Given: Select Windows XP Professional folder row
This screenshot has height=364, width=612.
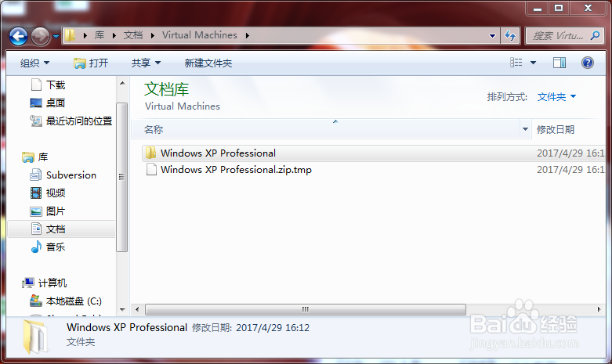Looking at the screenshot, I should coord(374,153).
